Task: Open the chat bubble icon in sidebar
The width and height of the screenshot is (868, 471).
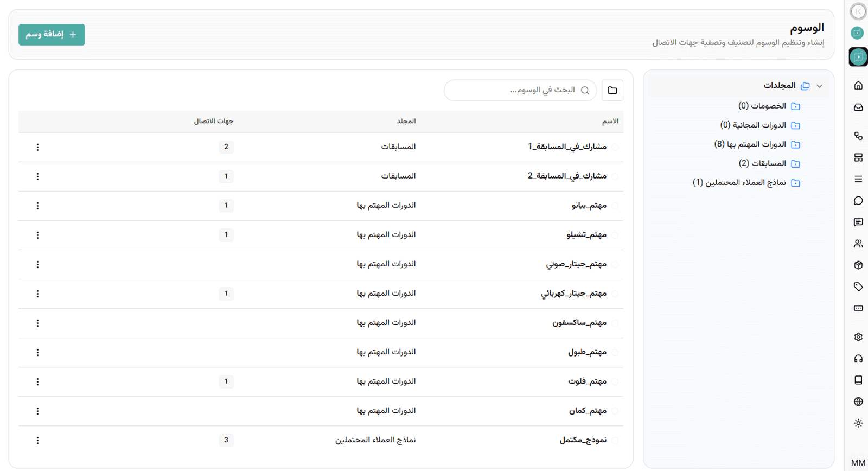Action: (x=858, y=201)
